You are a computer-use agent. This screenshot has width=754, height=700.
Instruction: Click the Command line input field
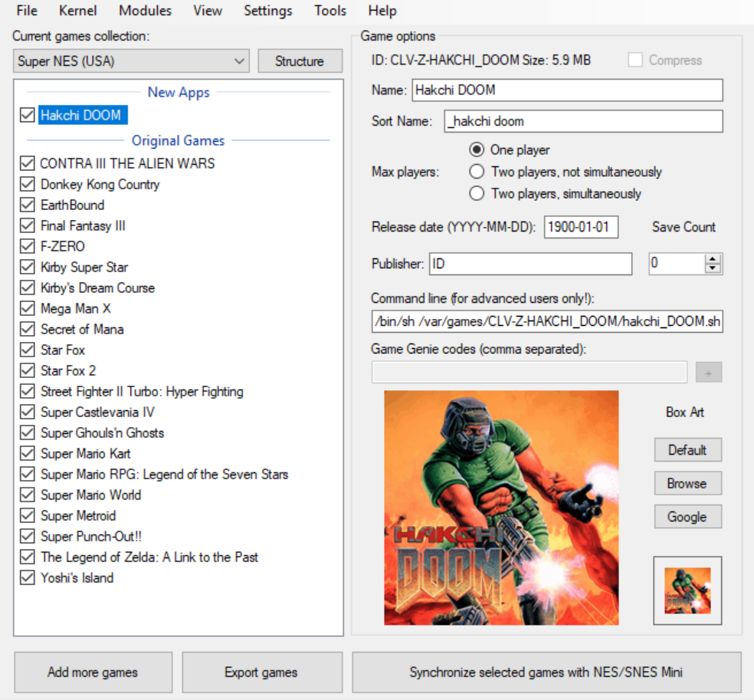[547, 321]
